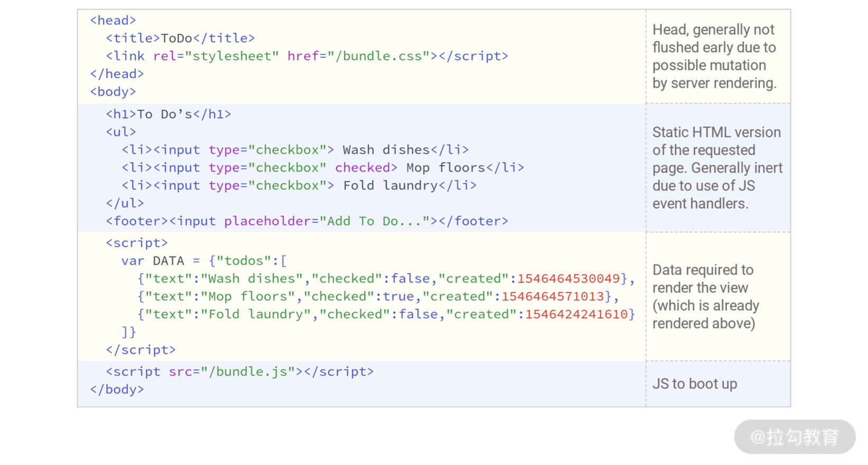The image size is (868, 465).
Task: Click the "Data required to render" annotation
Action: [705, 296]
